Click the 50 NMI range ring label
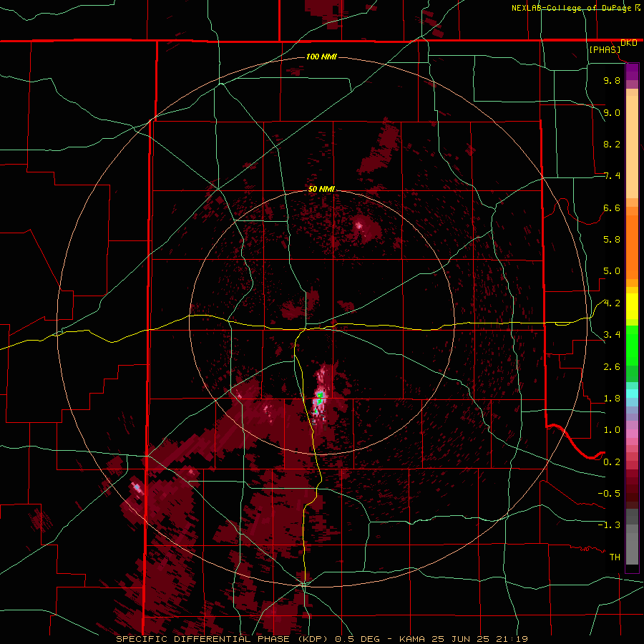This screenshot has height=644, width=644. pos(321,189)
